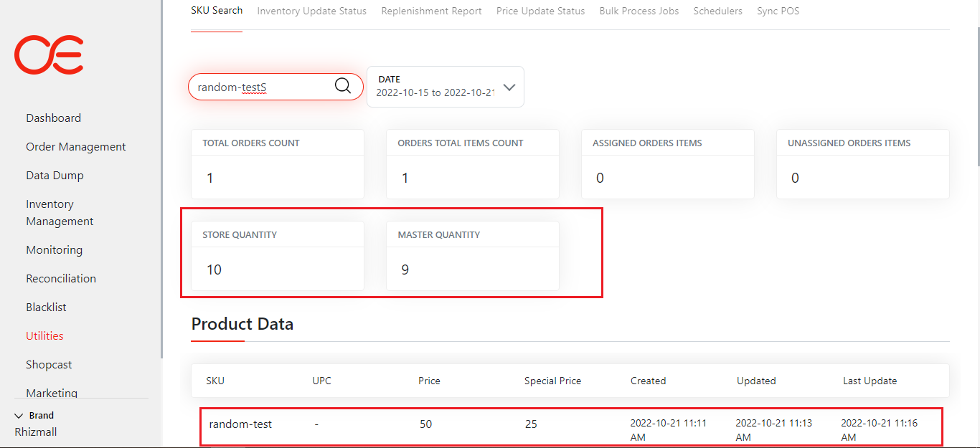Click Shopcast in the sidebar
The width and height of the screenshot is (980, 448).
(x=49, y=365)
